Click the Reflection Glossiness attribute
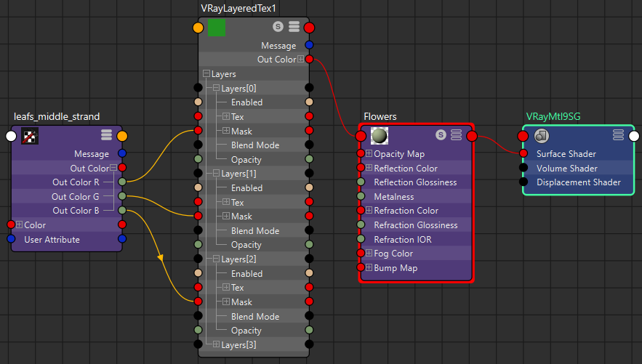This screenshot has height=364, width=642. (416, 182)
